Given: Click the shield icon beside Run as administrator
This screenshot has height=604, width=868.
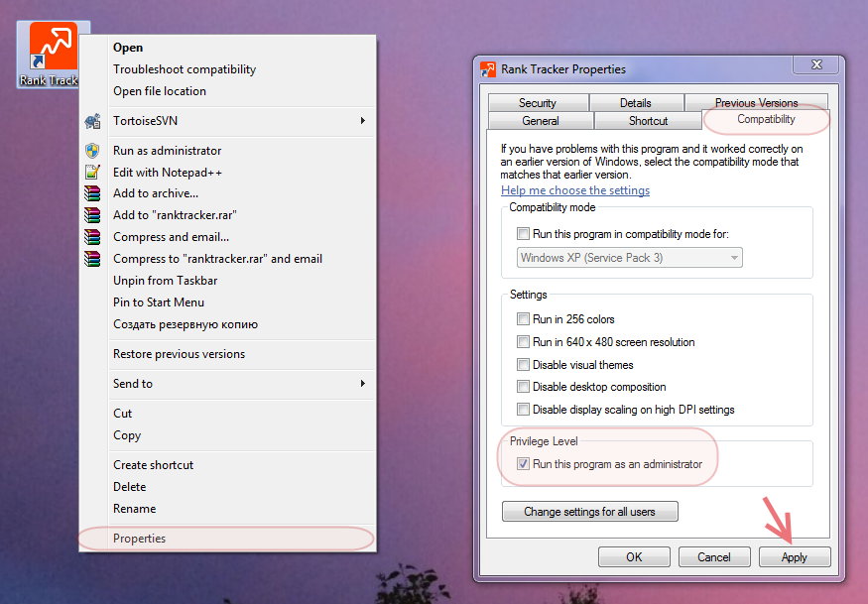Looking at the screenshot, I should click(x=92, y=151).
